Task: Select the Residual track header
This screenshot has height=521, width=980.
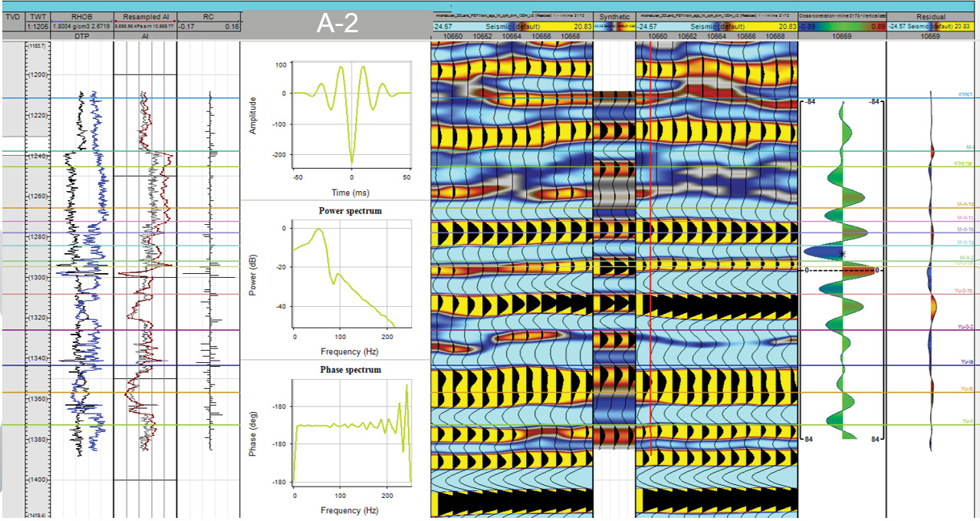Action: tap(931, 16)
